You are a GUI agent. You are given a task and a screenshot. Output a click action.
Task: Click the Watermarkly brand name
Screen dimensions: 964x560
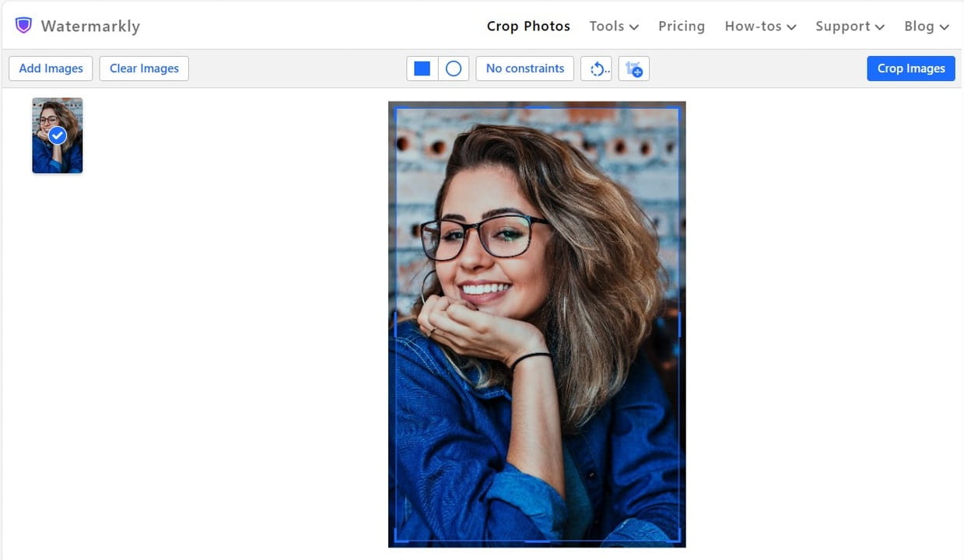point(90,26)
